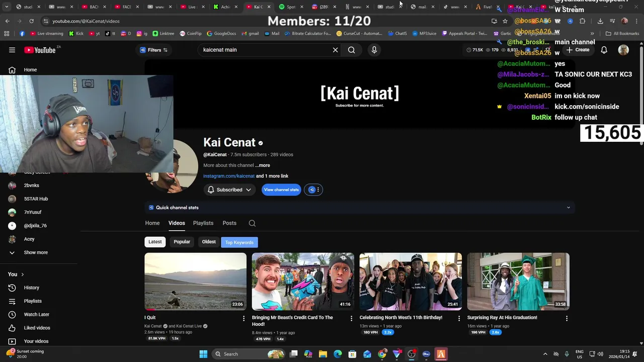Image resolution: width=644 pixels, height=362 pixels.
Task: Filter videos by Popular
Action: [182, 242]
